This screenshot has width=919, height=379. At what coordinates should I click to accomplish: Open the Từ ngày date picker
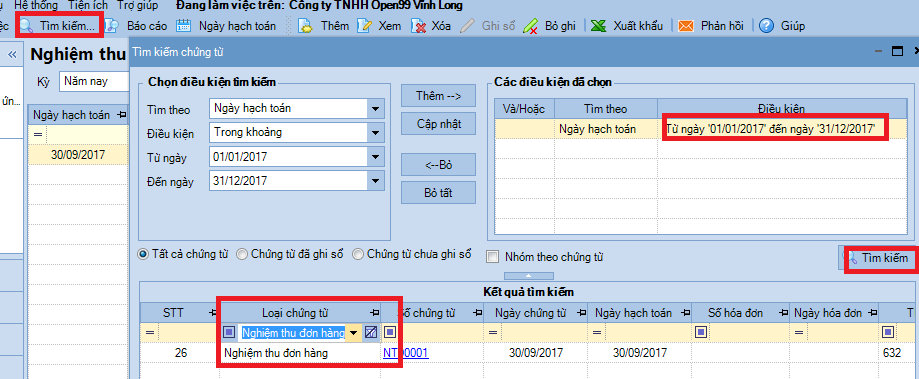pyautogui.click(x=375, y=157)
